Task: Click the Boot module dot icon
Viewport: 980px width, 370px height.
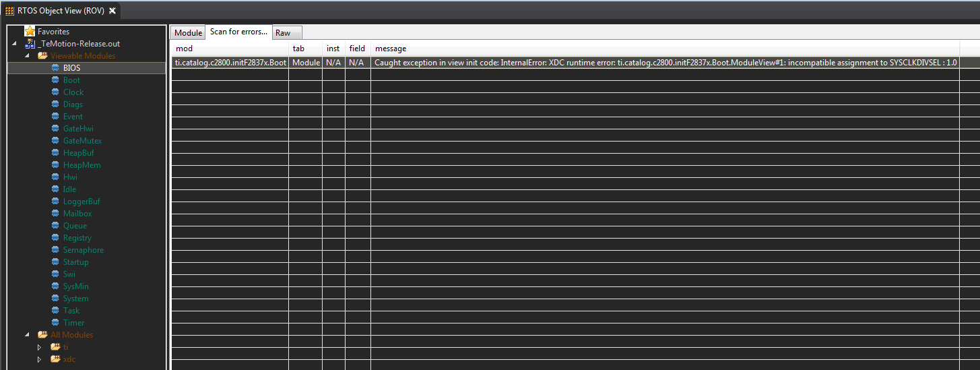Action: click(55, 80)
